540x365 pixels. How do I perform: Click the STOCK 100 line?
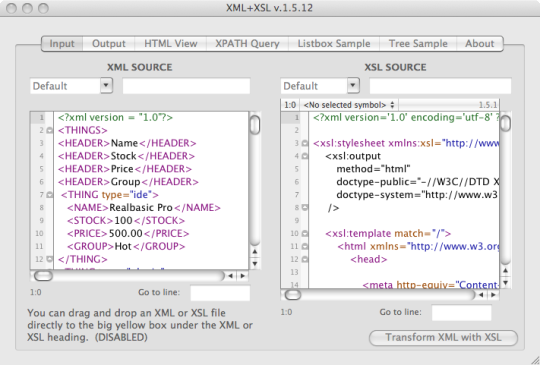coord(126,220)
